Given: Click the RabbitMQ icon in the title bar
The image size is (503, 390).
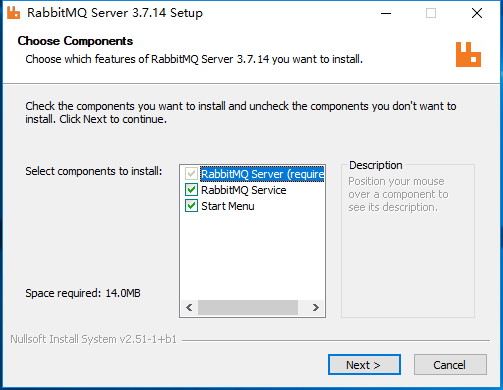Looking at the screenshot, I should [x=13, y=13].
